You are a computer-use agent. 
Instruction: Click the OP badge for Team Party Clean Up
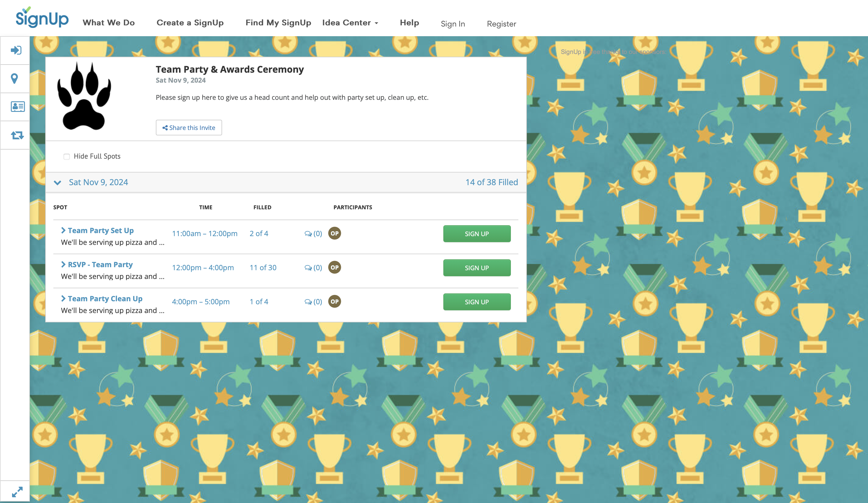pos(334,301)
